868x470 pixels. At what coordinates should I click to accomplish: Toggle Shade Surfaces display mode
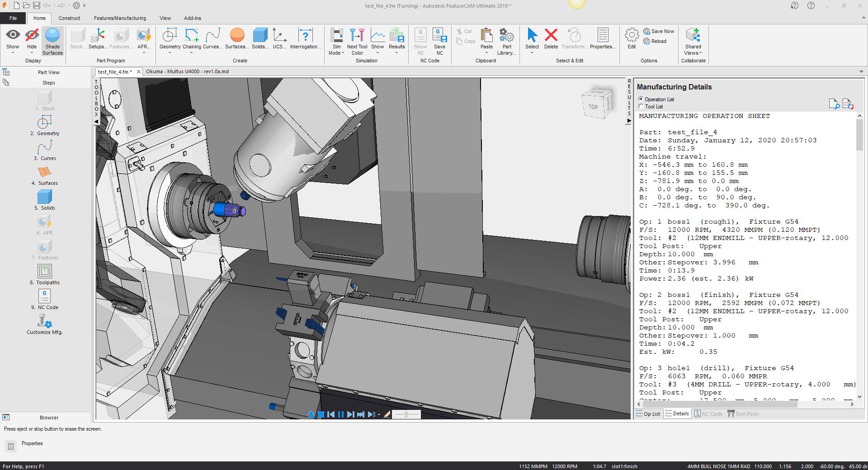pos(52,42)
